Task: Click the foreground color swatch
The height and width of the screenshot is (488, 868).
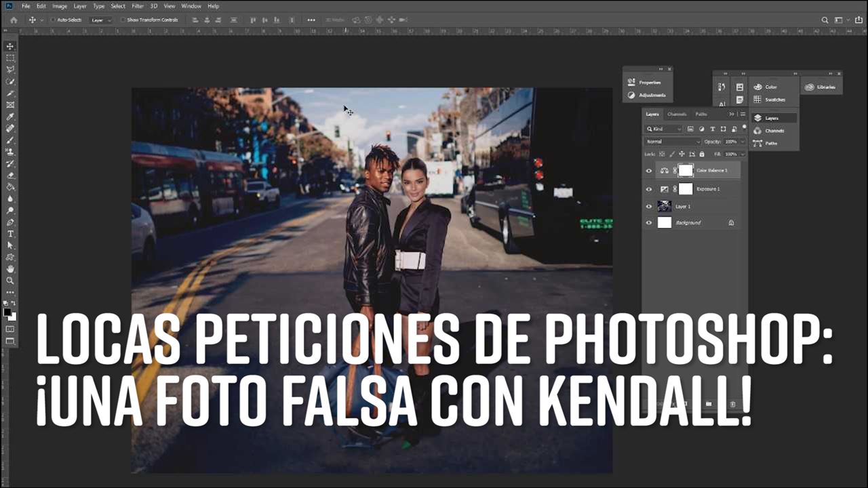Action: click(7, 312)
